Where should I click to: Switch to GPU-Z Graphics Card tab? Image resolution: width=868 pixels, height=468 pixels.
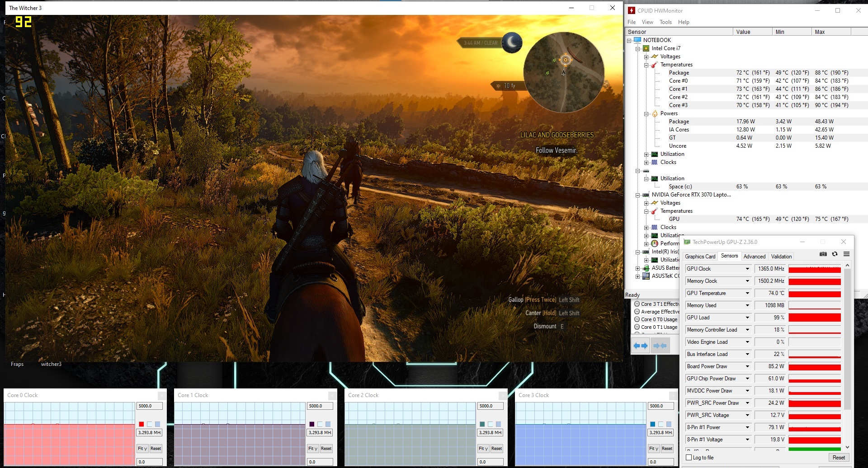[700, 257]
